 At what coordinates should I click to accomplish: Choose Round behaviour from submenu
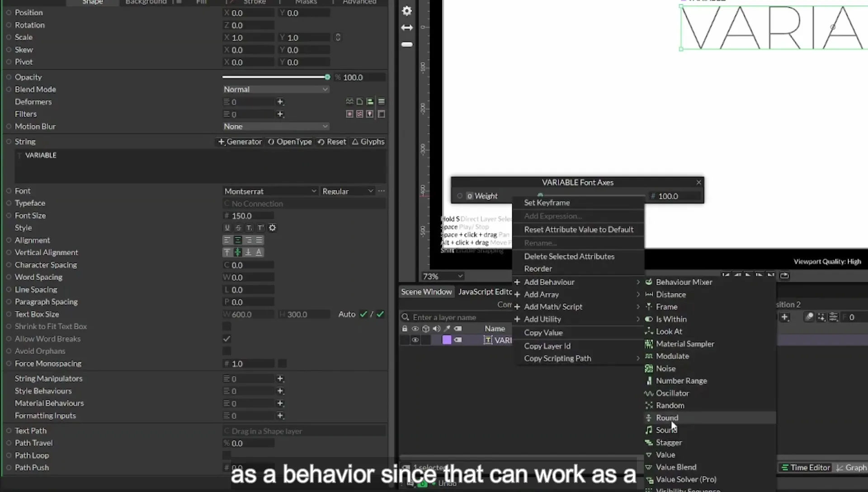(709, 418)
